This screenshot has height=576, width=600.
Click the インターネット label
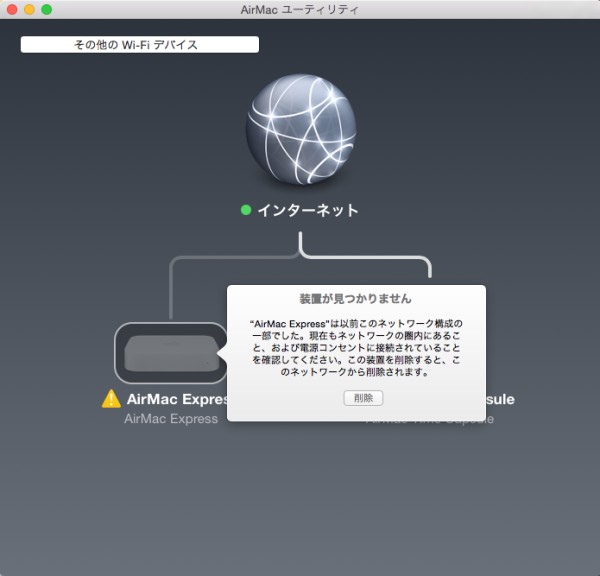308,210
